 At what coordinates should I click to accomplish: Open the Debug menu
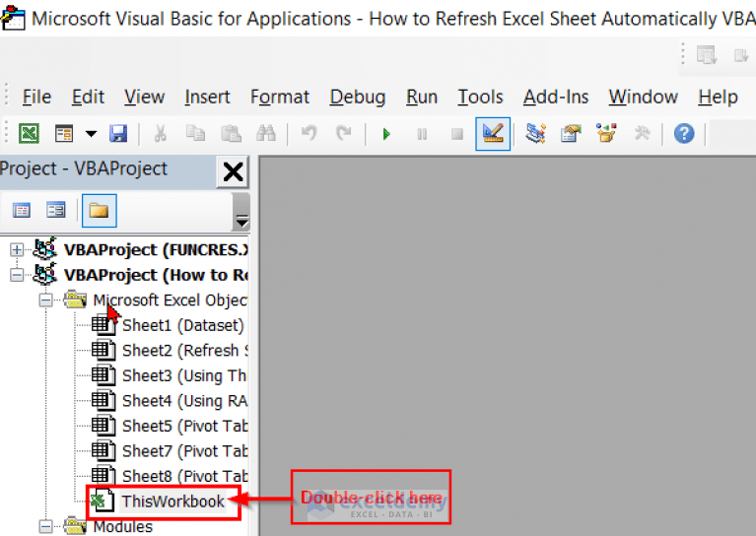pyautogui.click(x=358, y=97)
